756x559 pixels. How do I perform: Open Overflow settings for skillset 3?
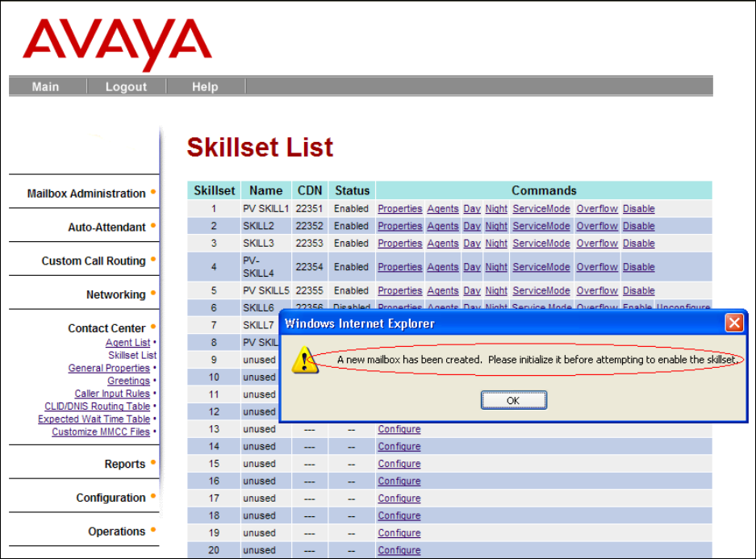coord(597,244)
